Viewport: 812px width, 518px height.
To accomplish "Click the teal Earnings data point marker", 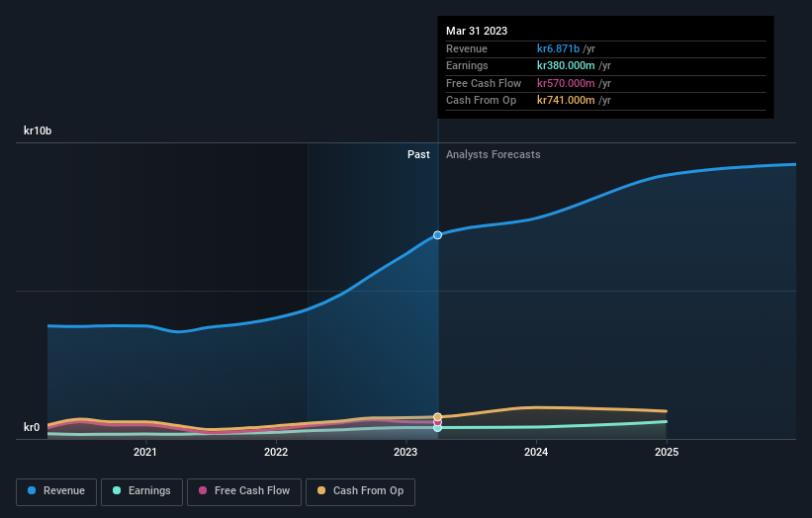I will pyautogui.click(x=437, y=428).
